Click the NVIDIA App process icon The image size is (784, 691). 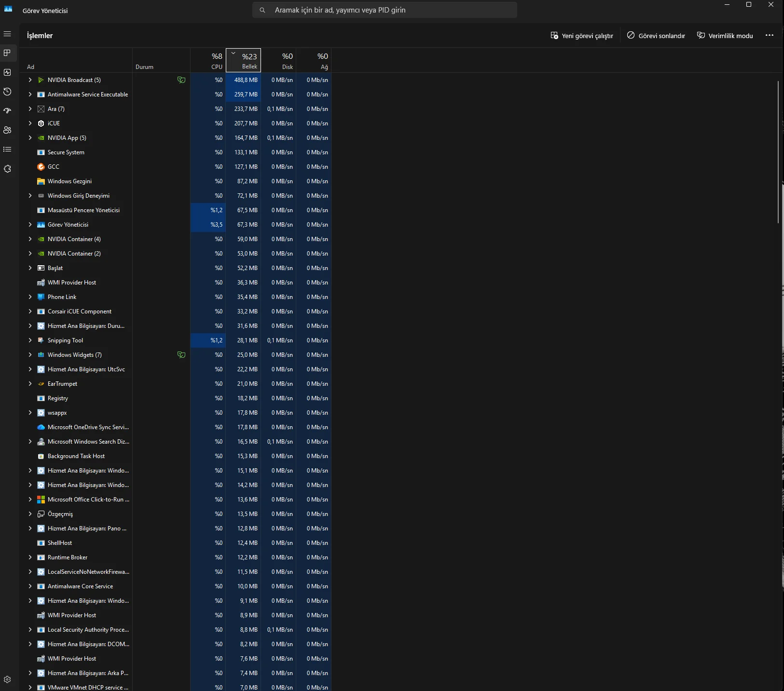tap(41, 138)
